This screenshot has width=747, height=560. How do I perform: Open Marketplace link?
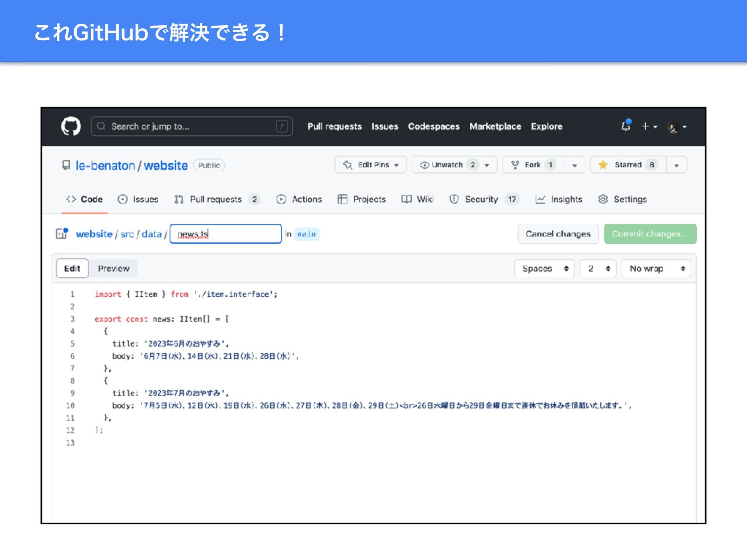[495, 126]
